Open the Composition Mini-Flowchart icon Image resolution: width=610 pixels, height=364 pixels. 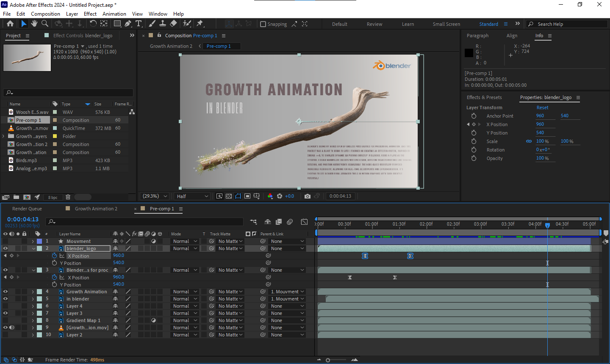tap(253, 222)
